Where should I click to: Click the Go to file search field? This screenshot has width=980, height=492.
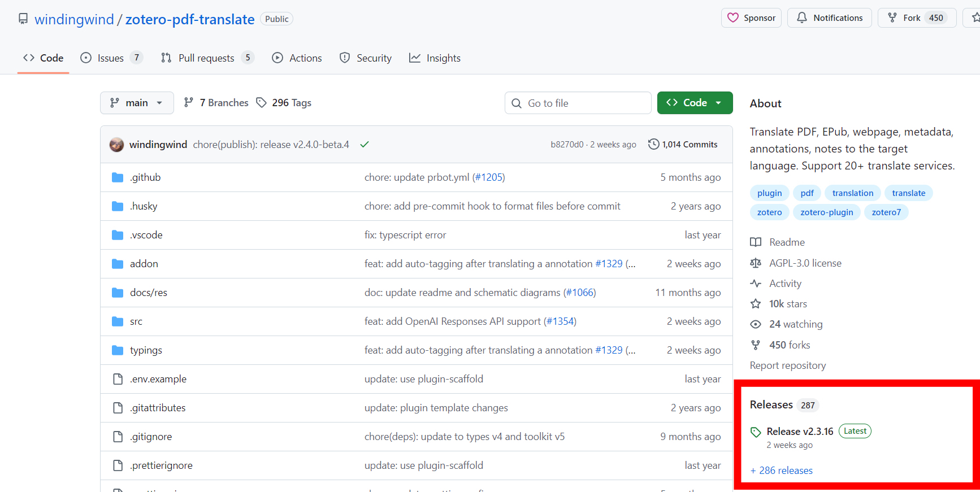[578, 103]
